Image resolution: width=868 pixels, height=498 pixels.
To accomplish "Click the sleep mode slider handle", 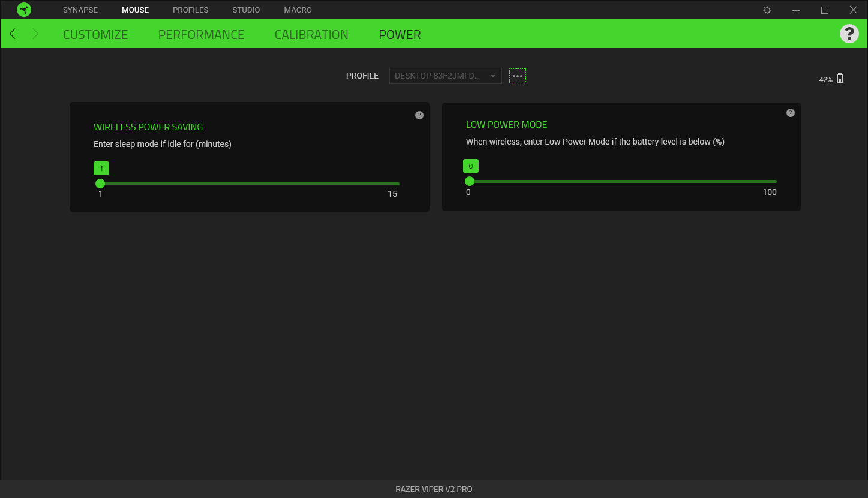I will (100, 184).
